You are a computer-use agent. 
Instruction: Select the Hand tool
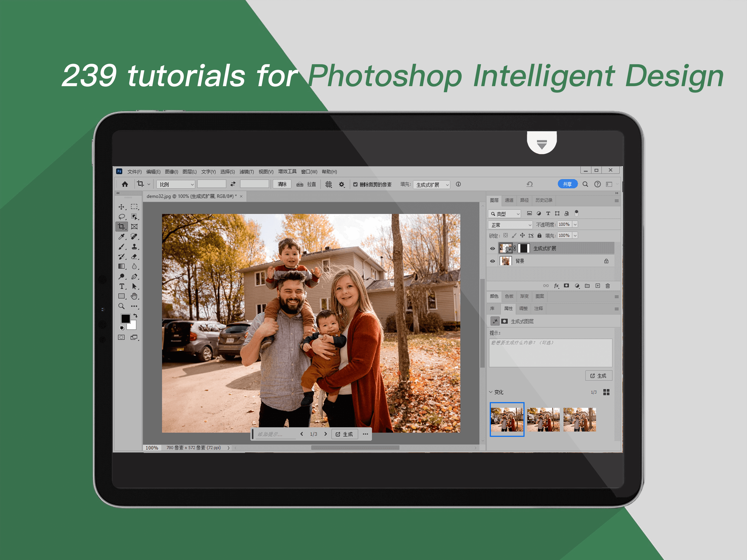[x=135, y=296]
